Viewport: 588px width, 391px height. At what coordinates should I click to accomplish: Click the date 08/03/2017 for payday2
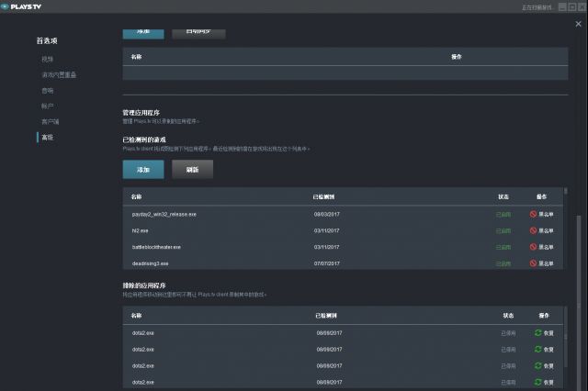pyautogui.click(x=327, y=214)
